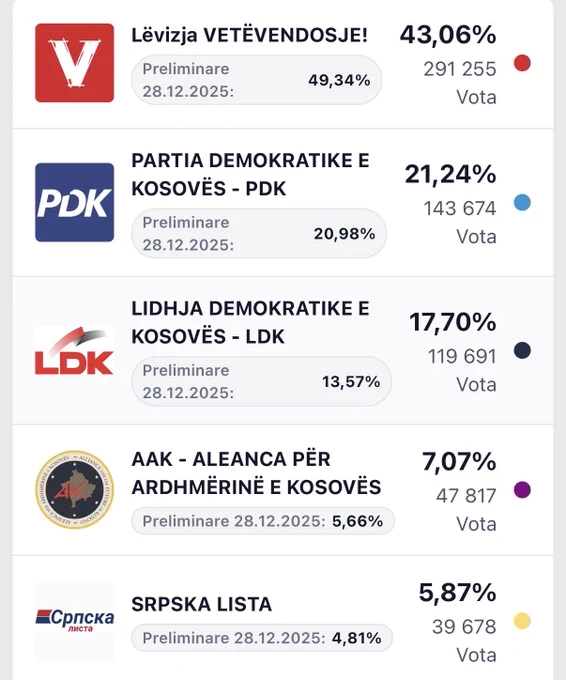The width and height of the screenshot is (566, 680).
Task: Select the yellow Srpska Lista color dot
Action: tap(522, 621)
